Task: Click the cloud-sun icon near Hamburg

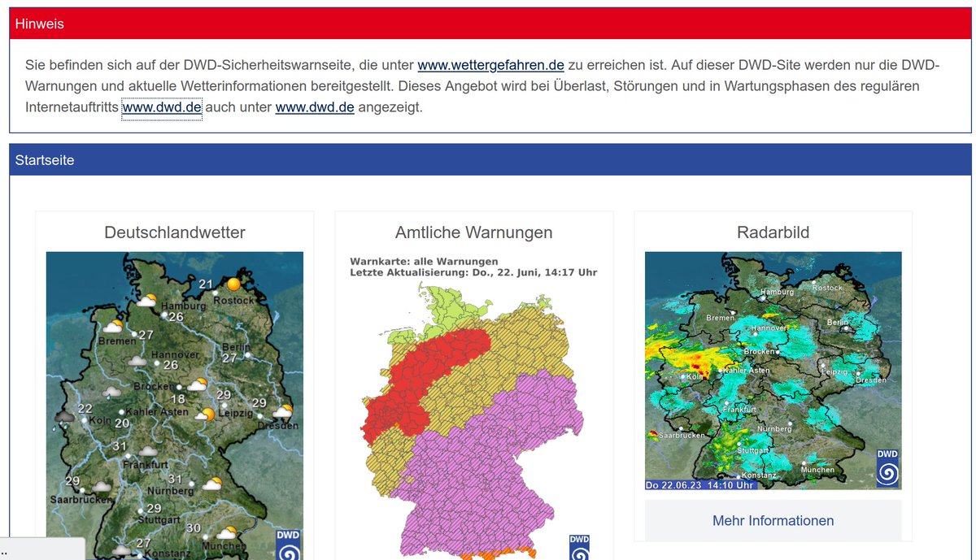Action: (146, 302)
